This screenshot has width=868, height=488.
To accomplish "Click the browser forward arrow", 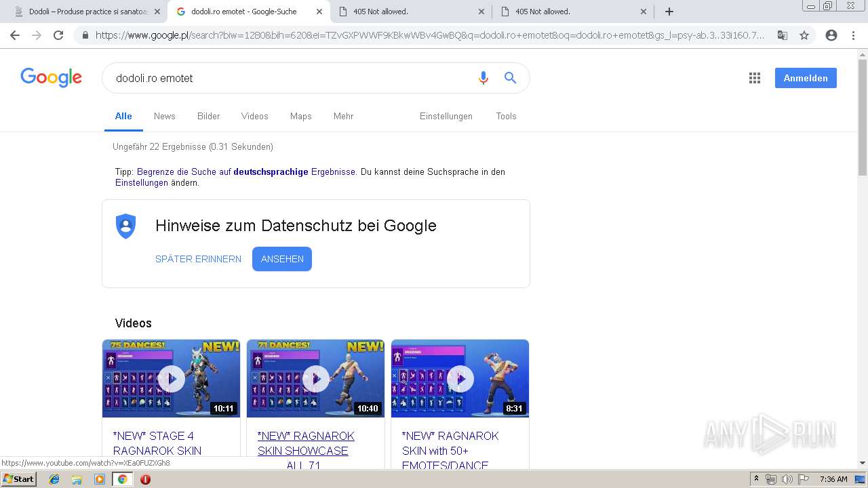I will (x=37, y=35).
